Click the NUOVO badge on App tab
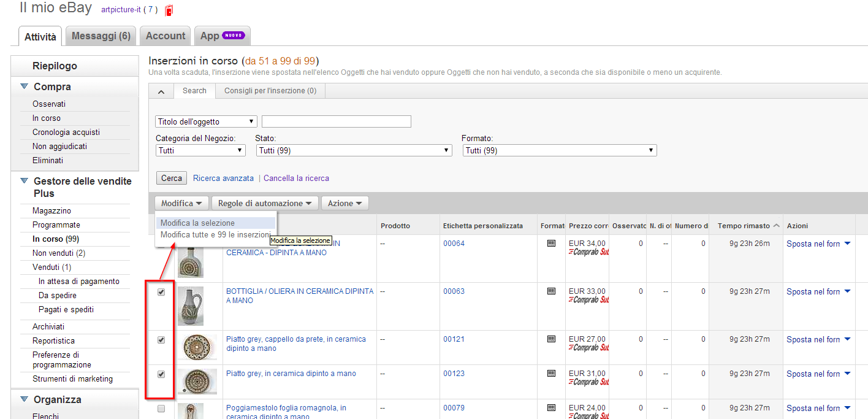Image resolution: width=868 pixels, height=419 pixels. point(234,36)
